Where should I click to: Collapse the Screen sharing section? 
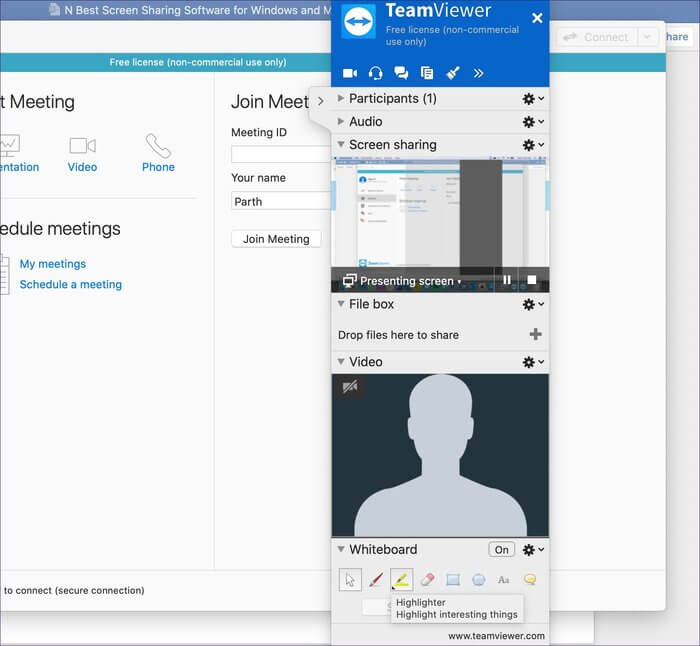pyautogui.click(x=341, y=145)
